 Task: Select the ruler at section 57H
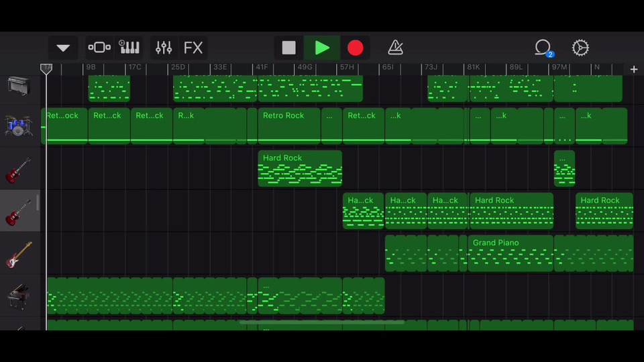coord(347,67)
